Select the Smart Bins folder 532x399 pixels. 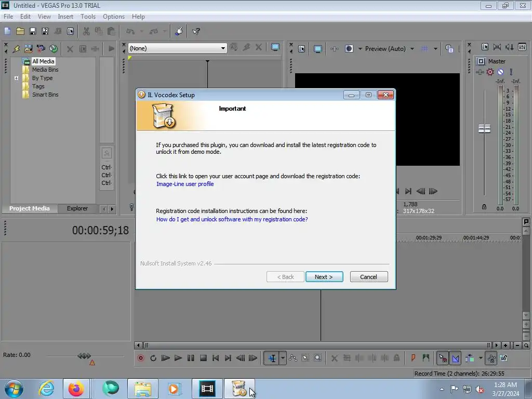click(45, 95)
